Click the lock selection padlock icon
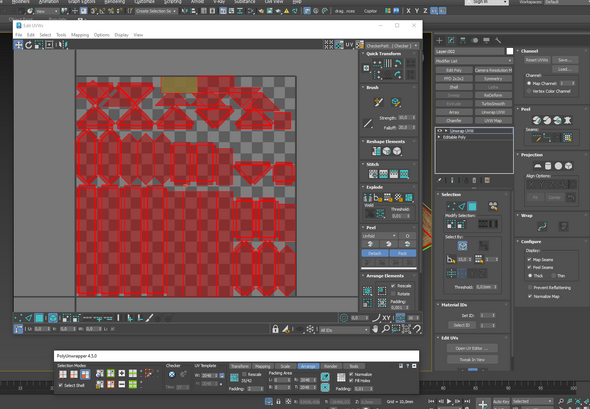The image size is (590, 409). pyautogui.click(x=275, y=329)
